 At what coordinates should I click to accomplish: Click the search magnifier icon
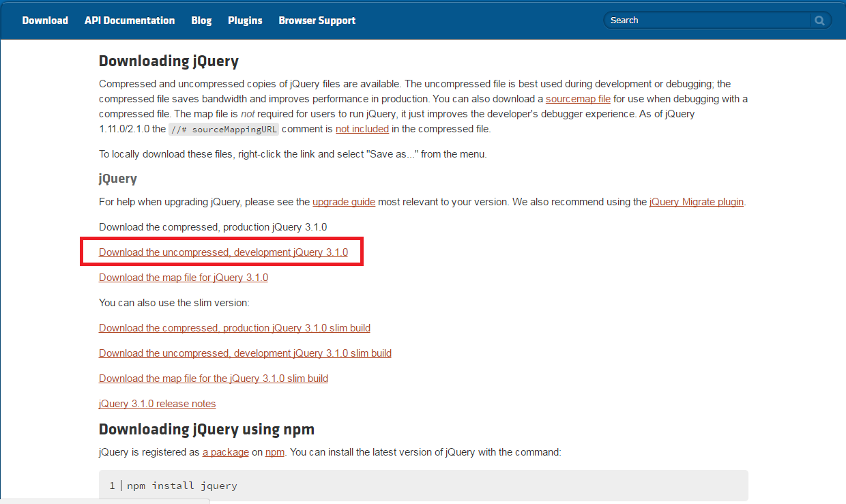pyautogui.click(x=819, y=20)
